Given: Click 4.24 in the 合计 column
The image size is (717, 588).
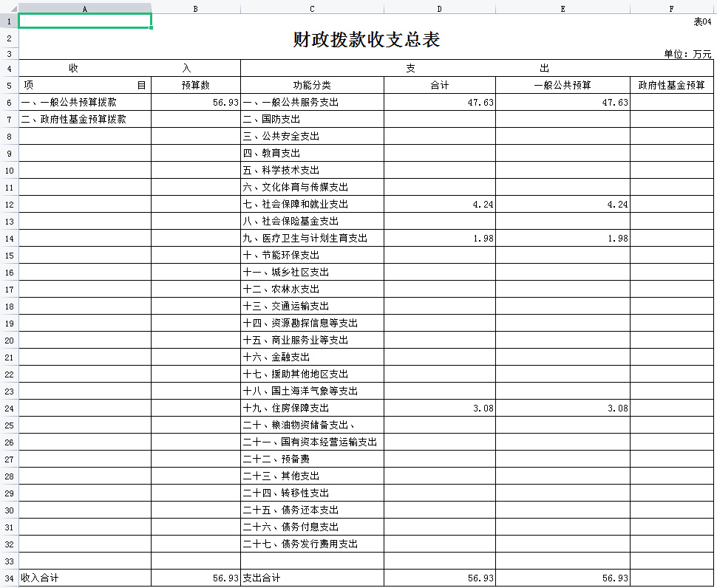Looking at the screenshot, I should (483, 204).
